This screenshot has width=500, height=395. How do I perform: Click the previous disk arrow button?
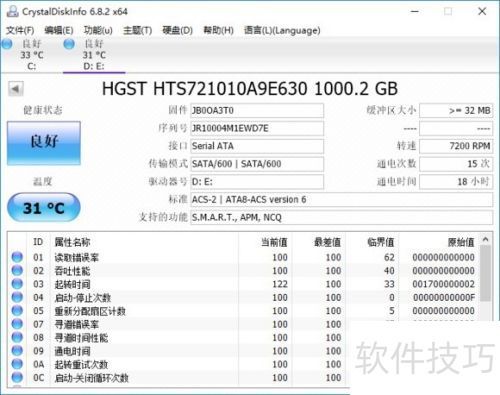click(16, 89)
